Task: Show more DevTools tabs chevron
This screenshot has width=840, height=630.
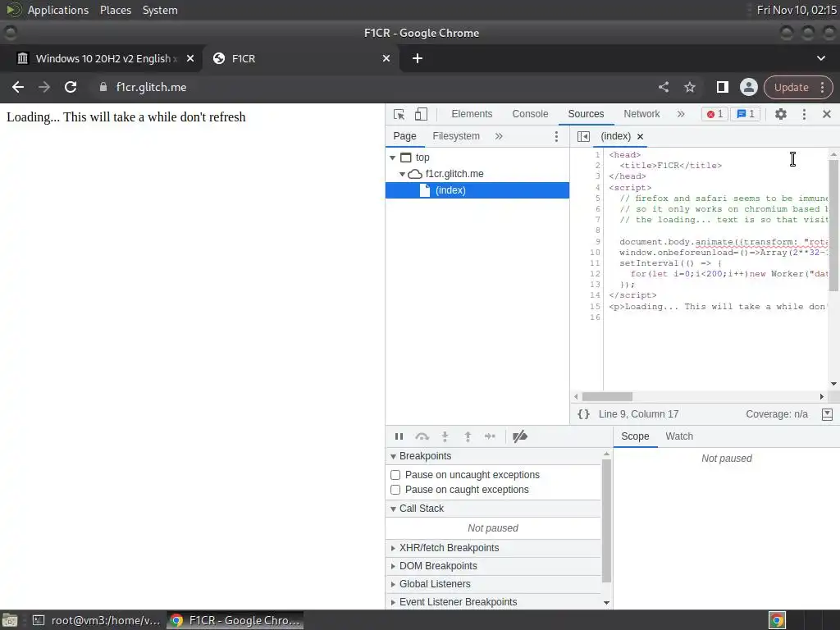Action: click(x=680, y=113)
